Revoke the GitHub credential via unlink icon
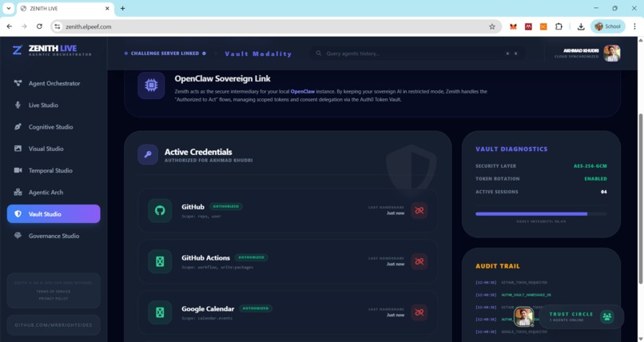644x342 pixels. coord(419,210)
